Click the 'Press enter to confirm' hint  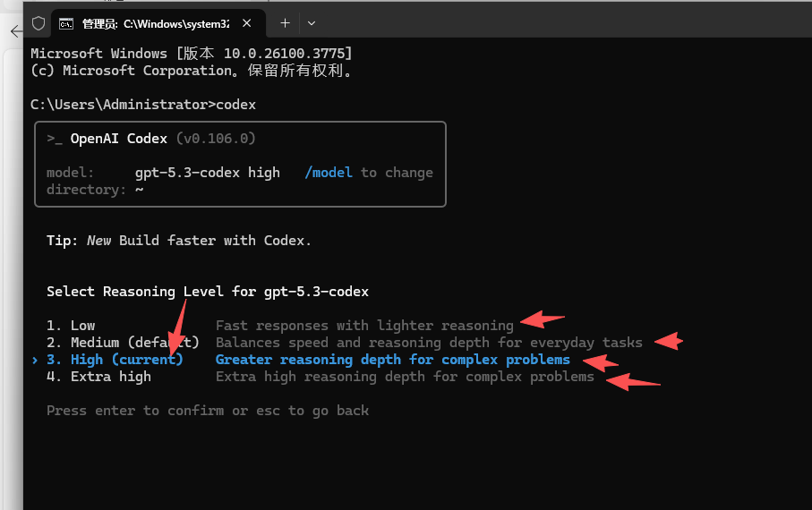click(207, 411)
